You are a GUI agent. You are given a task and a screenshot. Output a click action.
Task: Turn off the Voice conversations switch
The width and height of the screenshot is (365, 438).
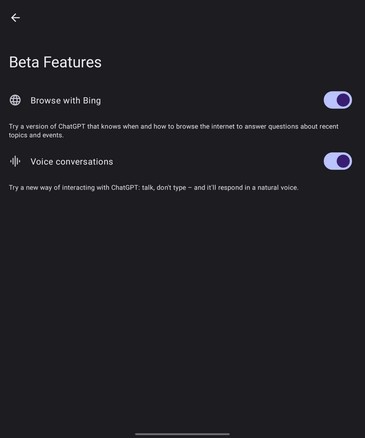(x=338, y=161)
